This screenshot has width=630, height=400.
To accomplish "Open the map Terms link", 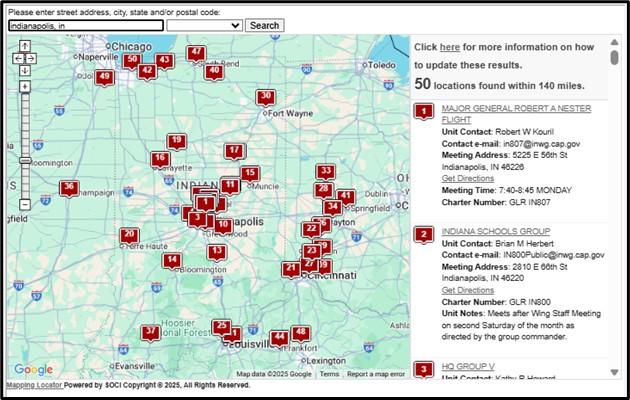I will coord(329,374).
